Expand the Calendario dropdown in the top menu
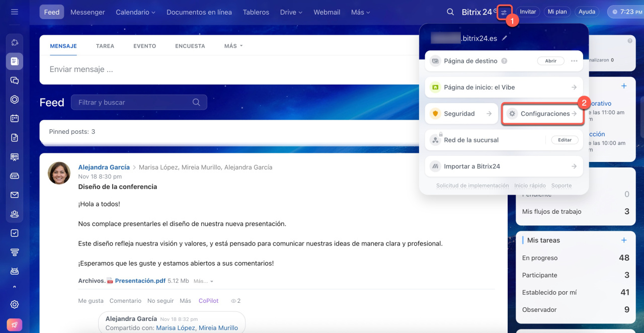Image resolution: width=644 pixels, height=333 pixels. coord(135,12)
